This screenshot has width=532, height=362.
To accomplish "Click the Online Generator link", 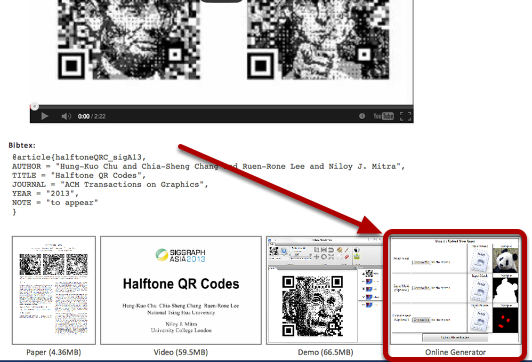I will coord(455,353).
